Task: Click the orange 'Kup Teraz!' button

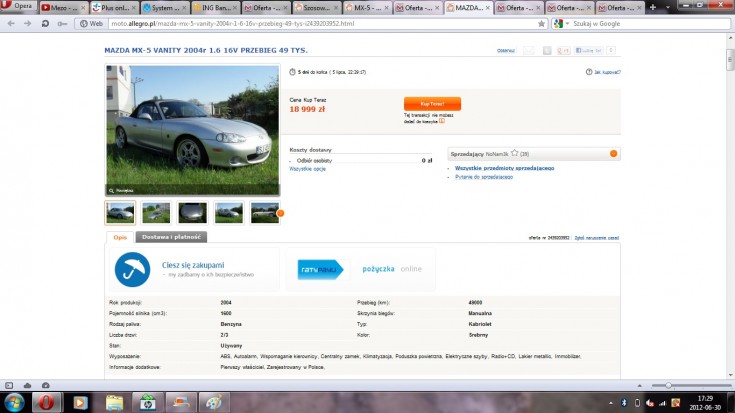Action: [432, 104]
